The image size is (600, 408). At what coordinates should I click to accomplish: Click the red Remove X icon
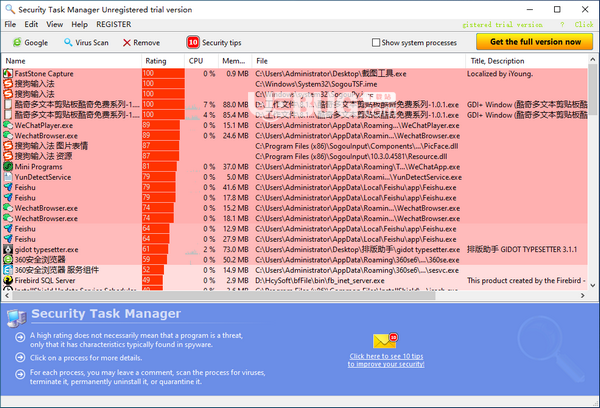(x=127, y=42)
